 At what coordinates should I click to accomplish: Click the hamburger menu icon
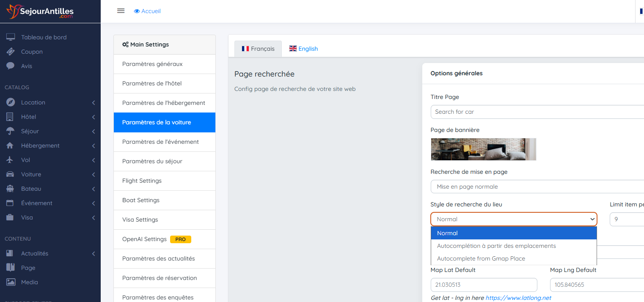point(121,11)
